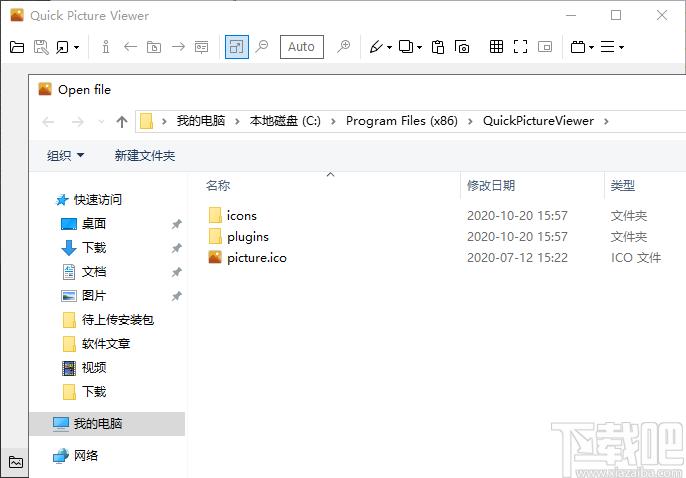Open the recent locations dropdown arrow
The height and width of the screenshot is (478, 686).
101,122
